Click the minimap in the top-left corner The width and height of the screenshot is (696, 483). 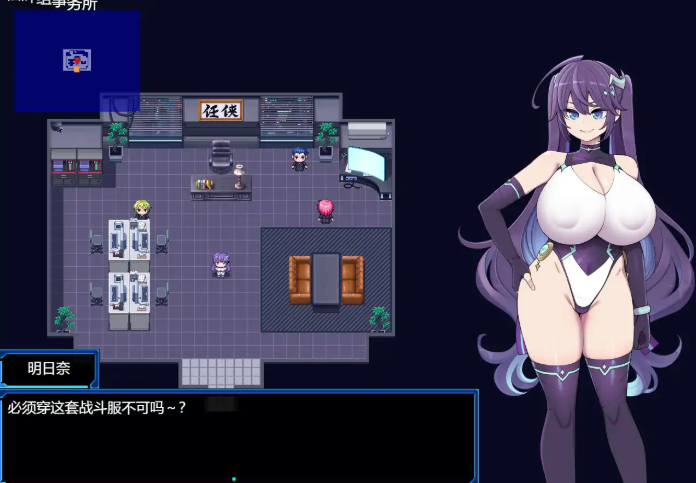[x=77, y=60]
